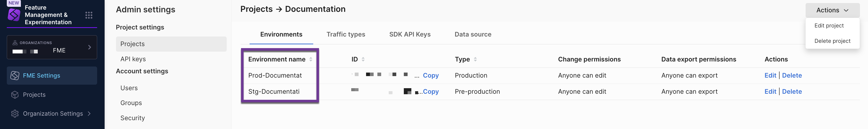Sort by Environment name column arrows

click(x=311, y=59)
